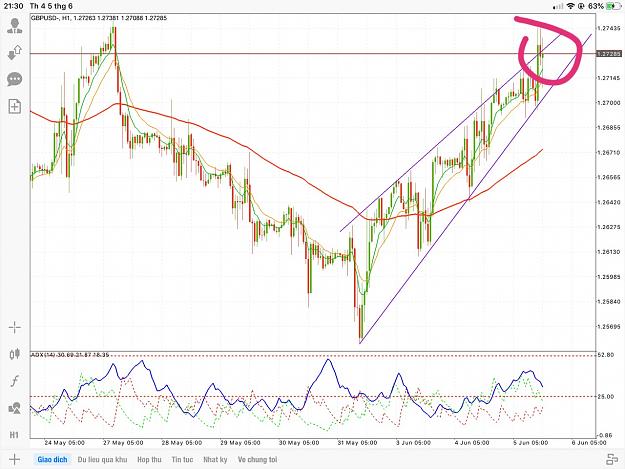Tap the 6 Jun 05:00 time label

[x=589, y=443]
